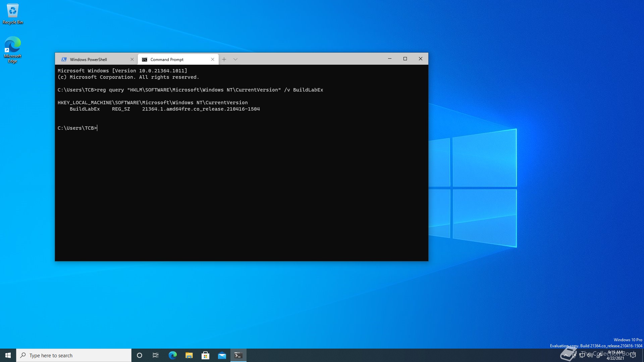
Task: Launch Microsoft Edge from the taskbar
Action: click(172, 355)
